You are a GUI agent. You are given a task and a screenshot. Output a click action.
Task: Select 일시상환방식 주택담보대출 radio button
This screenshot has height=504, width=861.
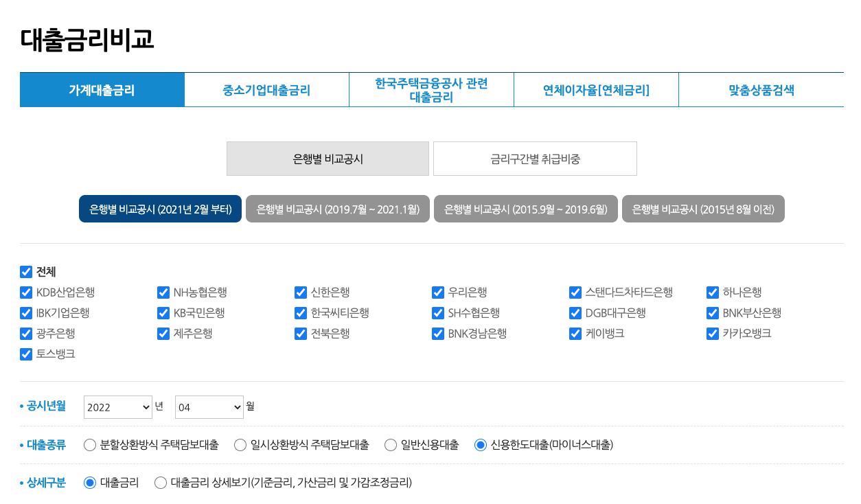pos(240,445)
